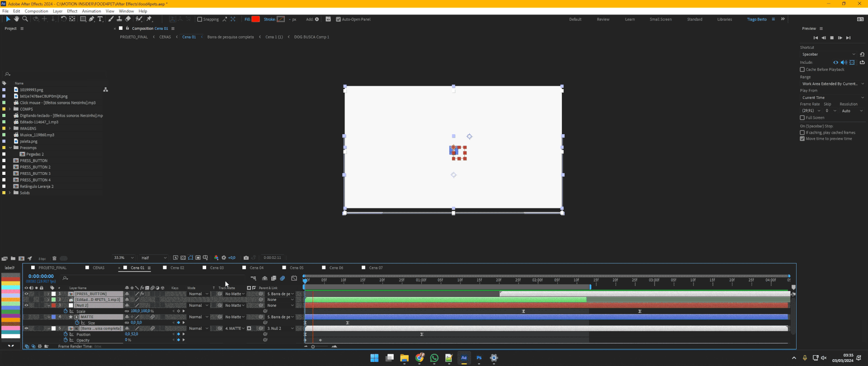Select the Clone Stamp tool
The image size is (868, 366).
(x=119, y=19)
